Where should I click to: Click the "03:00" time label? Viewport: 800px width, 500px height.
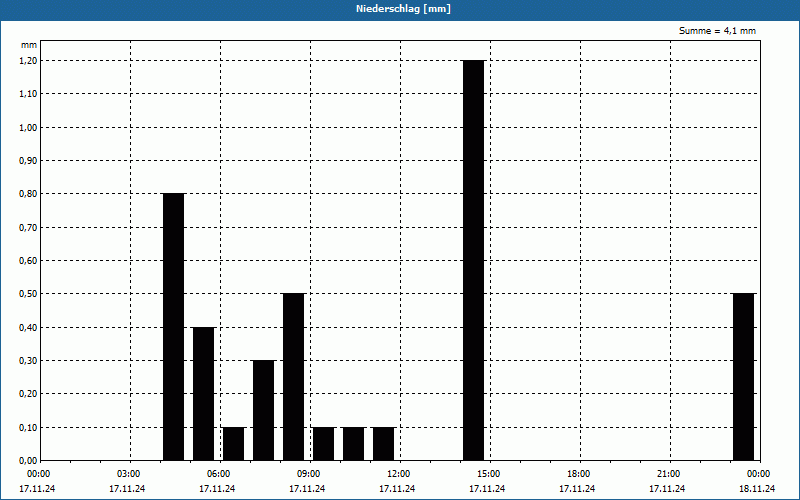point(129,474)
